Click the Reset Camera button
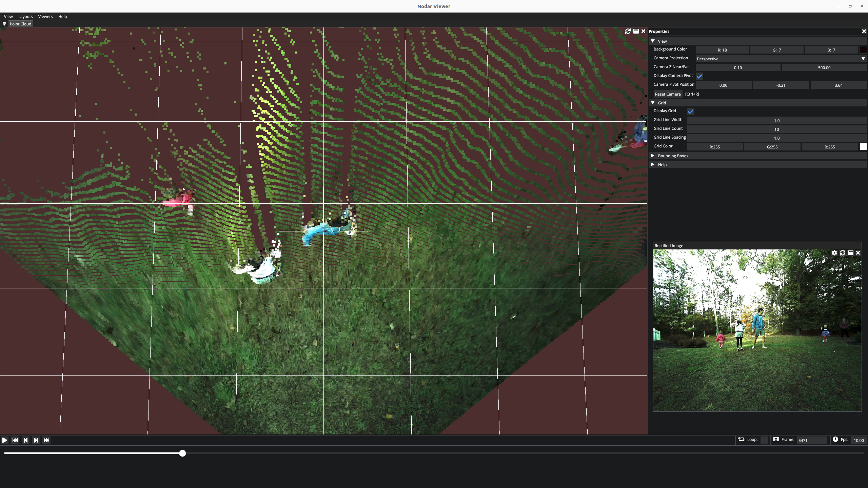 point(668,94)
